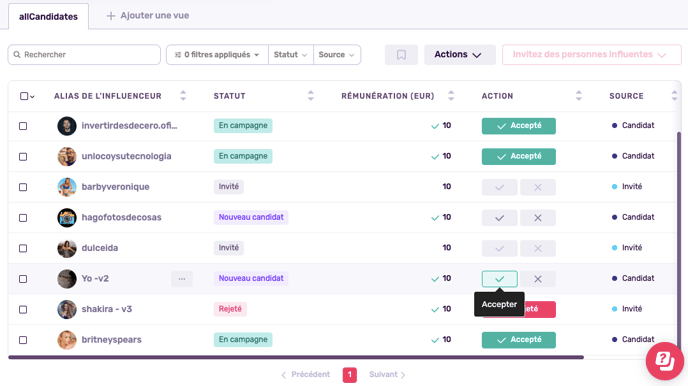Click the Rechercher search field
The height and width of the screenshot is (386, 688).
click(84, 55)
